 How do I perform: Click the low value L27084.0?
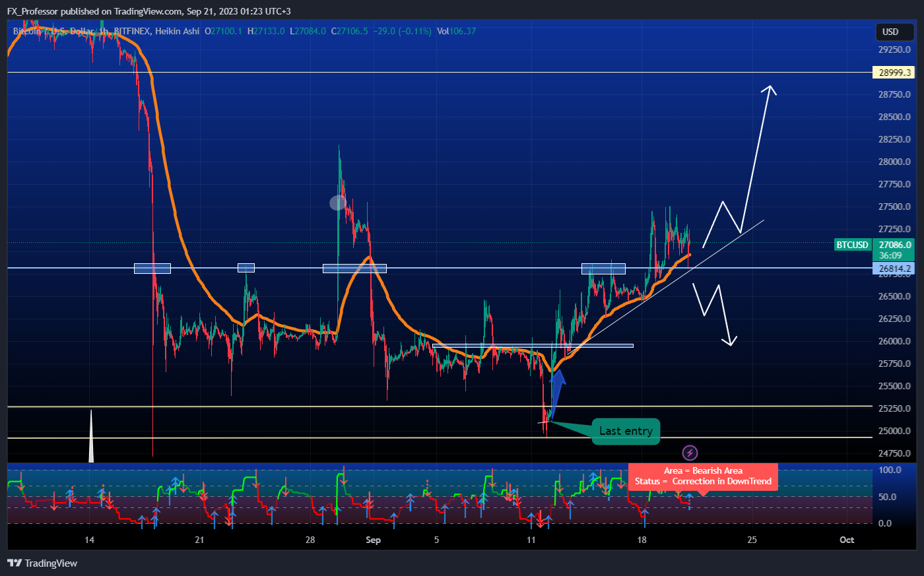click(x=308, y=31)
